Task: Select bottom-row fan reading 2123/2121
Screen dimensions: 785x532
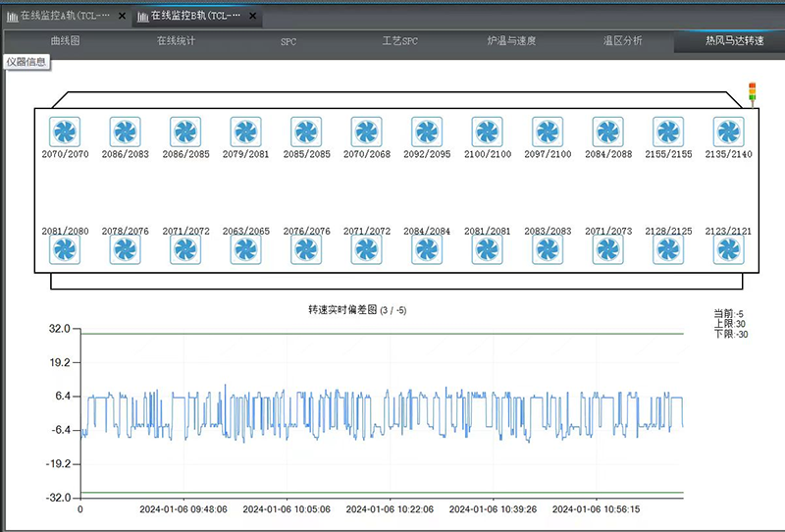Action: [728, 249]
